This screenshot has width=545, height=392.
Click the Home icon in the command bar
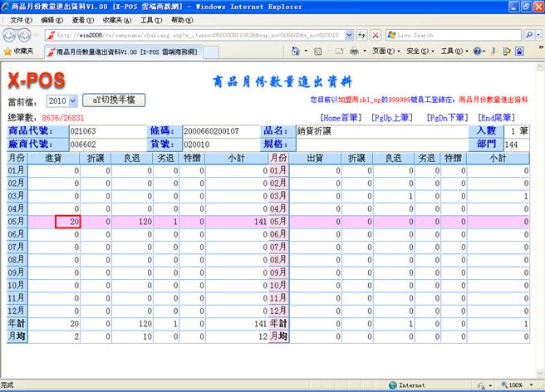point(297,51)
